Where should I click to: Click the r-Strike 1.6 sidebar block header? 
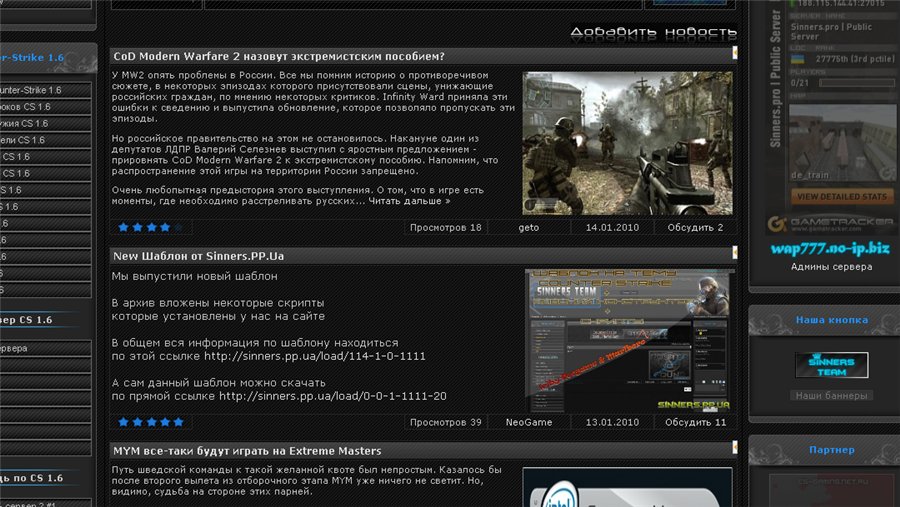click(x=32, y=57)
